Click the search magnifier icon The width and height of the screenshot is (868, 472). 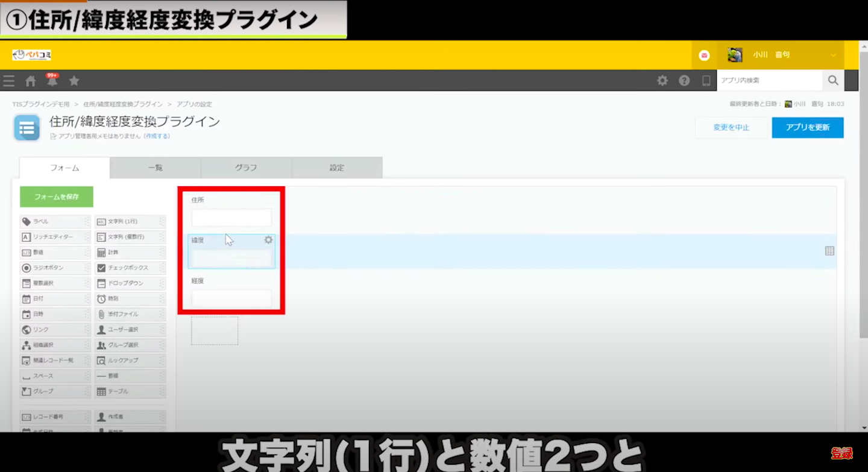point(832,80)
